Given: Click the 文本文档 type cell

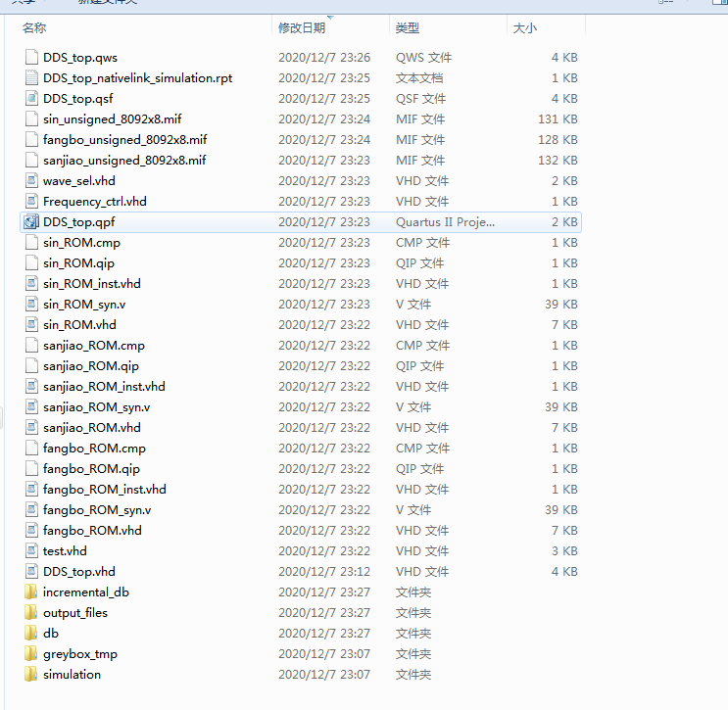Looking at the screenshot, I should [419, 77].
